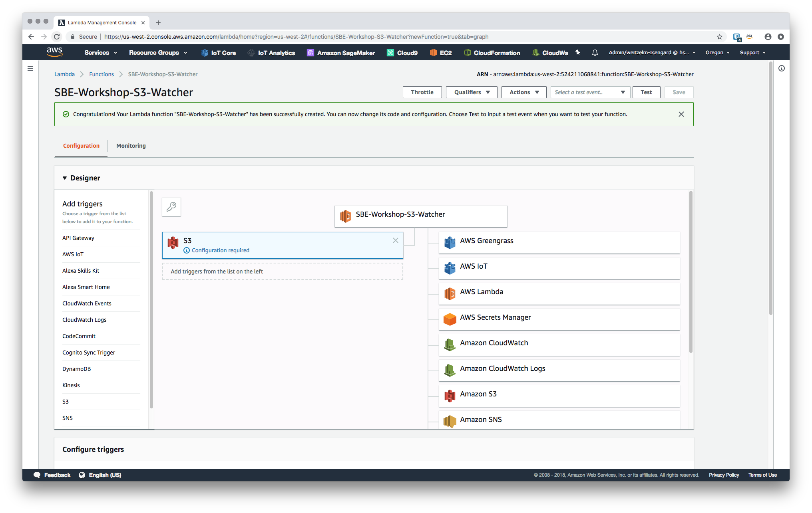Open the Qualifiers dropdown
Screen dimensions: 812x513
(x=472, y=92)
